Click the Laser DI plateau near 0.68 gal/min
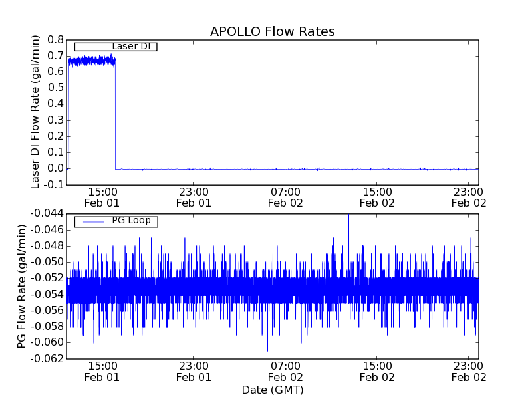The width and height of the screenshot is (532, 399). point(92,61)
